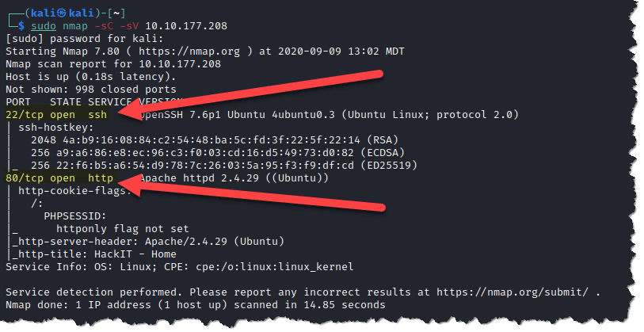Click the RSA hostkey fingerprint line

pyautogui.click(x=215, y=140)
